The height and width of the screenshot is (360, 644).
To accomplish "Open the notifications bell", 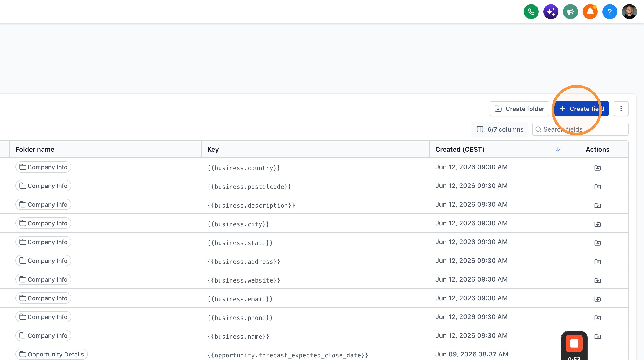I will 590,12.
